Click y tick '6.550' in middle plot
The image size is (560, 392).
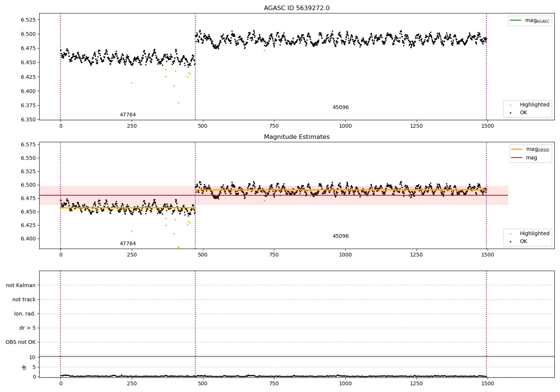point(28,158)
